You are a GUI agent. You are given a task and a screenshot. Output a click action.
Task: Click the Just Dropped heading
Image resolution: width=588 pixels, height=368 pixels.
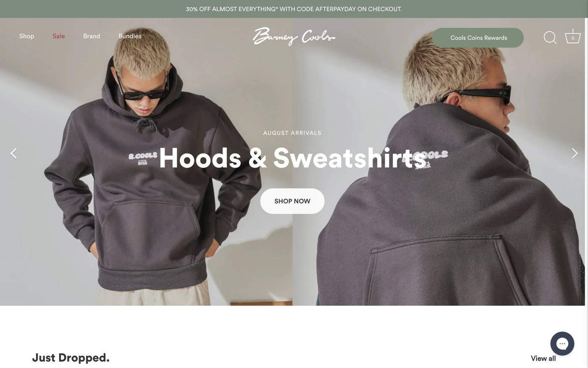(71, 357)
